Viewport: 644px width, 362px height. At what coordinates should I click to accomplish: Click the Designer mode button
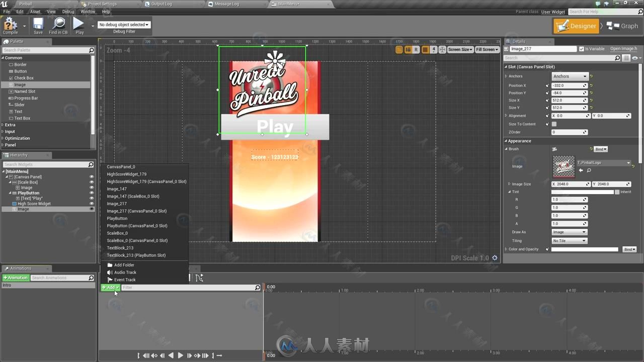(576, 26)
